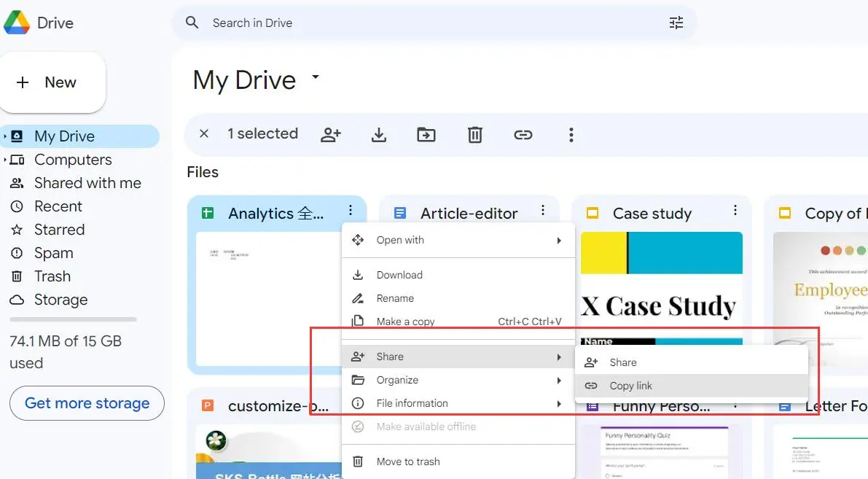The width and height of the screenshot is (868, 479).
Task: Click the storage usage progress bar
Action: click(73, 319)
